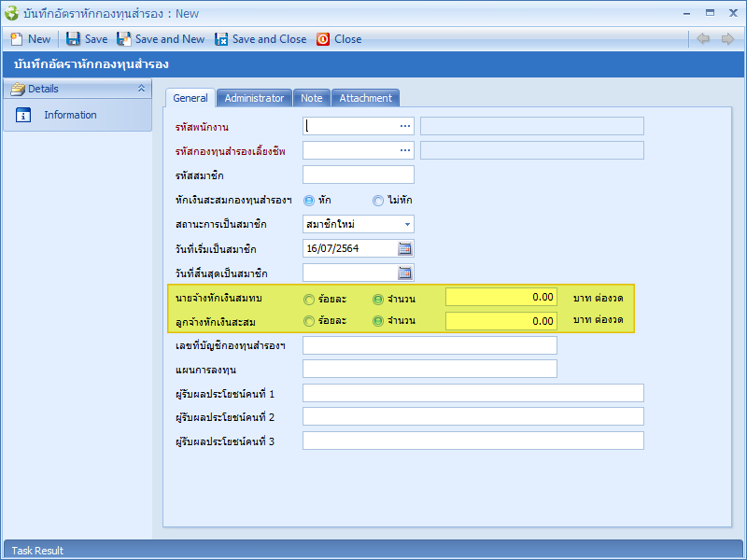
Task: Click the Task Result bar
Action: coord(373,550)
